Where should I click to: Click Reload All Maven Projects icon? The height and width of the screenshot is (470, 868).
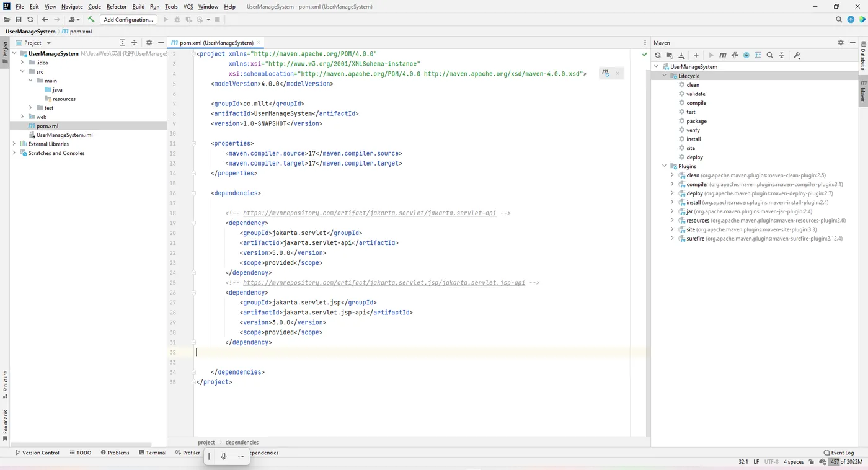coord(658,55)
